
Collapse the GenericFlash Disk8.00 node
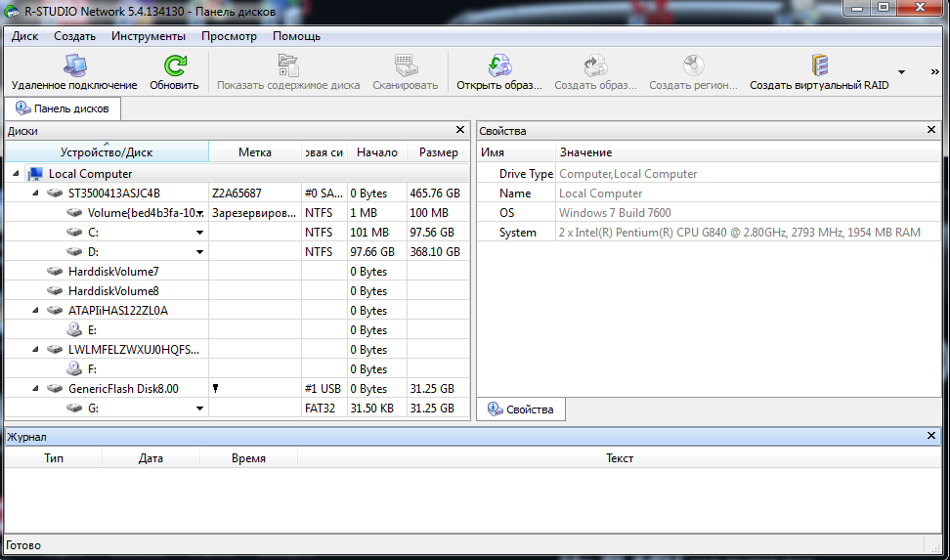35,389
